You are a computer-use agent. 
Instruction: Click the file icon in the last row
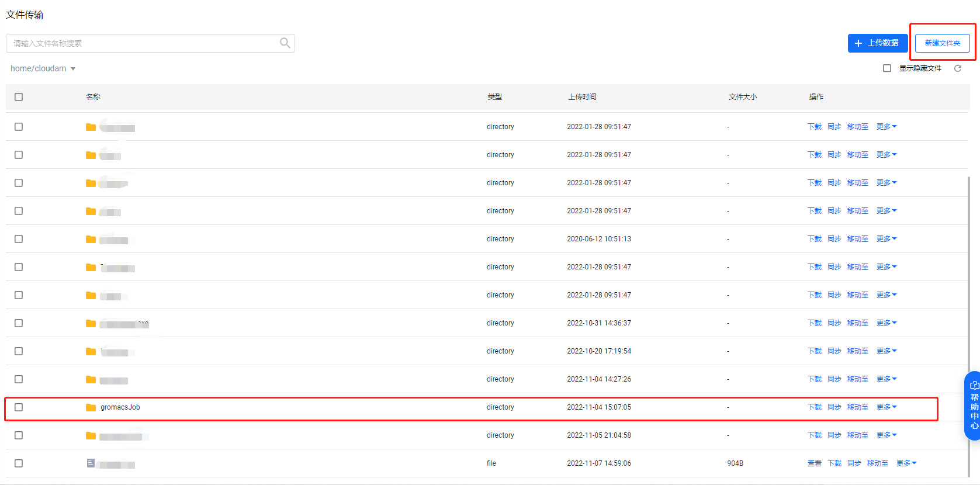(x=91, y=463)
